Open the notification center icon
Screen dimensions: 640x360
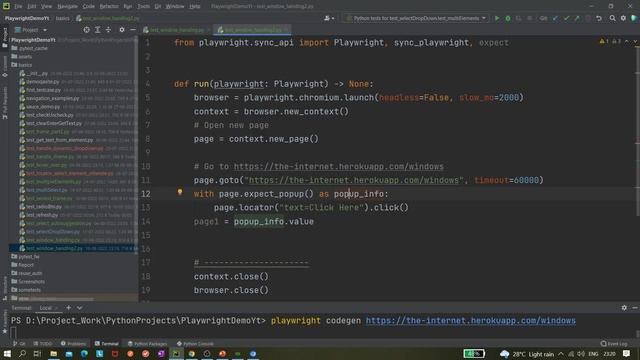click(x=627, y=354)
